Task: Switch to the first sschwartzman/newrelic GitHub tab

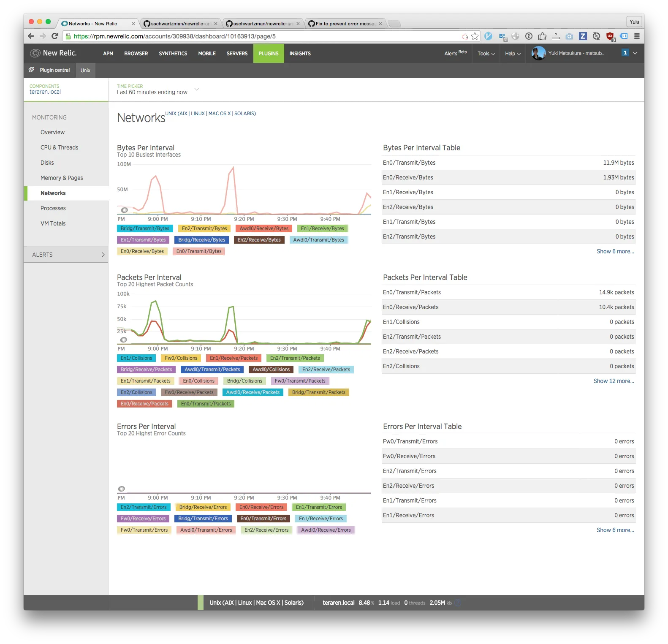Action: [180, 24]
